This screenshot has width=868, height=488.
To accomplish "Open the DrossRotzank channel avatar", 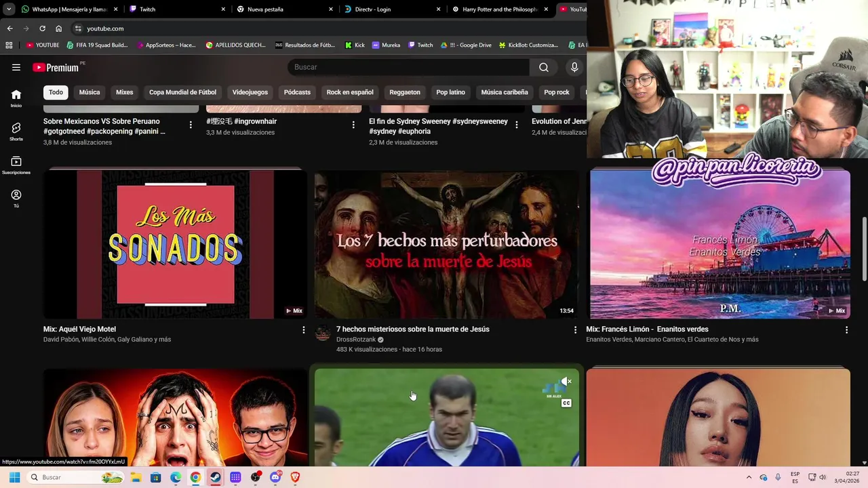I will coord(323,333).
